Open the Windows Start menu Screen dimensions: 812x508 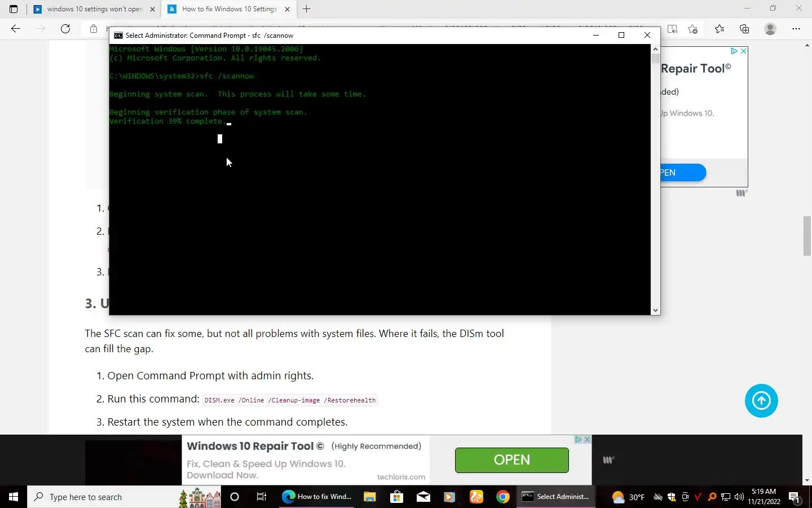click(14, 497)
